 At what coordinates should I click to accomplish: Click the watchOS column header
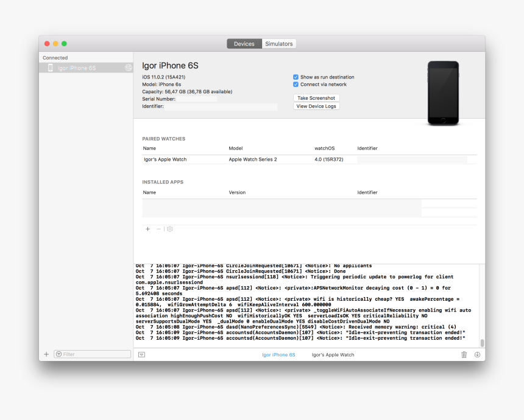pyautogui.click(x=325, y=149)
